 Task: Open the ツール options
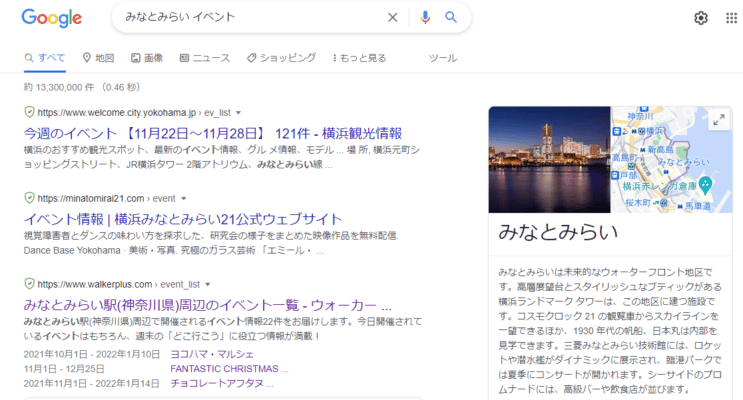pyautogui.click(x=443, y=58)
